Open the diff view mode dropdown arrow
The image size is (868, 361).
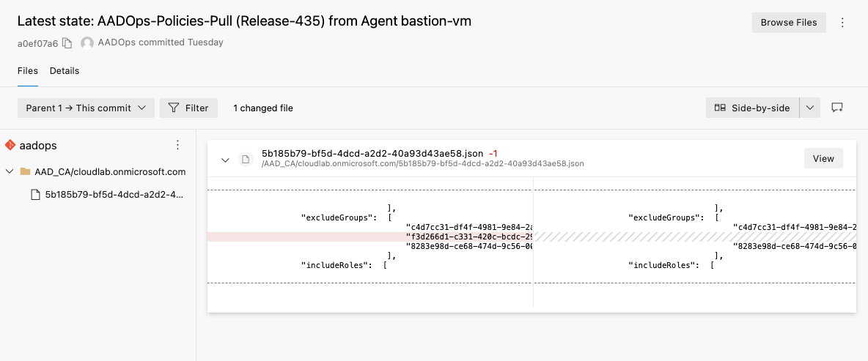coord(810,108)
